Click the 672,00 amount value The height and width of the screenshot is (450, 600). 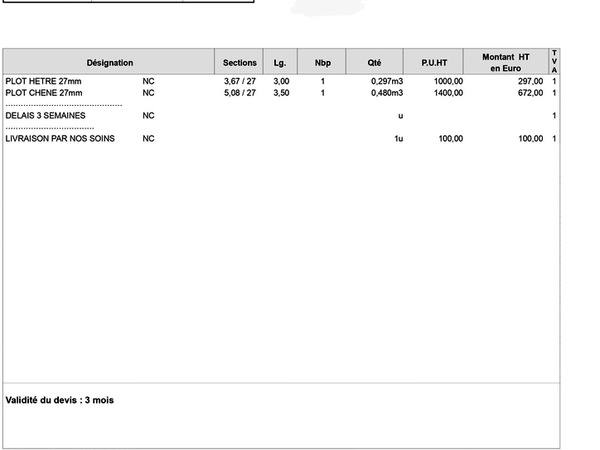click(530, 93)
